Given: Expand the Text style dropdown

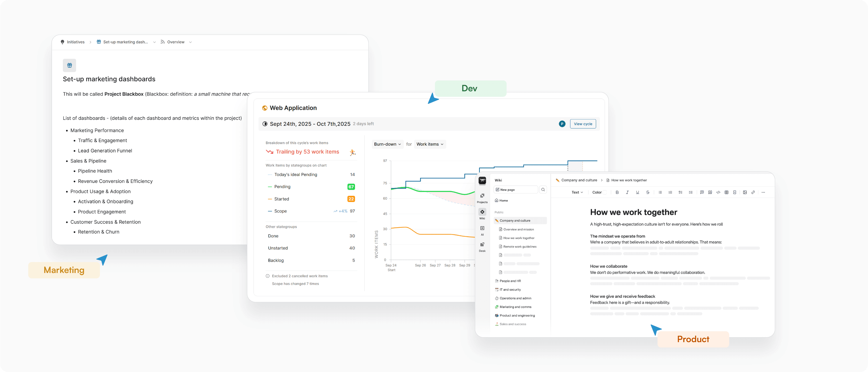Looking at the screenshot, I should (577, 192).
